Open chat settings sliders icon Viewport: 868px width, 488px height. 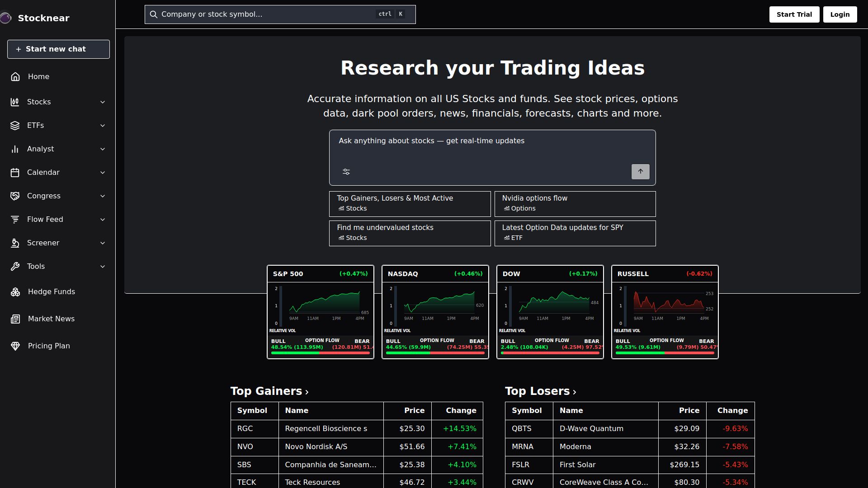(346, 172)
